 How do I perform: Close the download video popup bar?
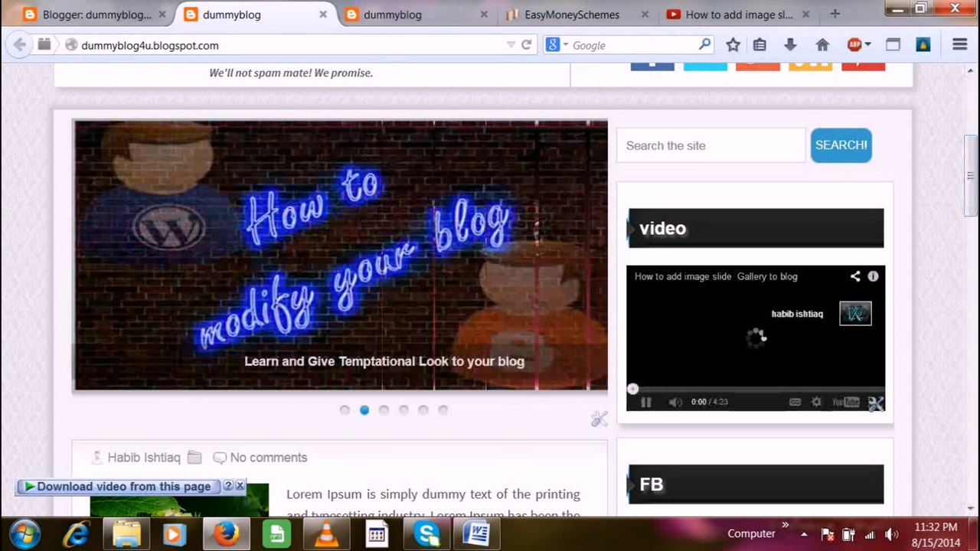(240, 486)
